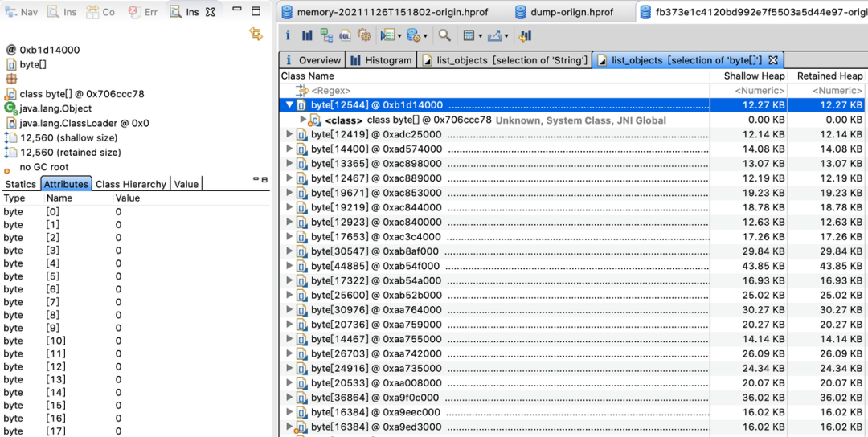Expand the byte[44885] @ 0xab54f000 row
This screenshot has height=437, width=868.
(289, 266)
